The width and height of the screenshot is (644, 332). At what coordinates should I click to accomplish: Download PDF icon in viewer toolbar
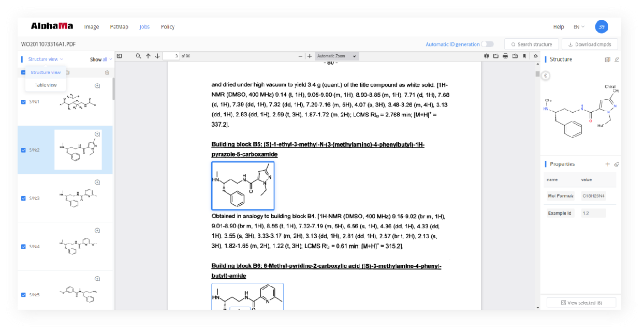pos(515,56)
